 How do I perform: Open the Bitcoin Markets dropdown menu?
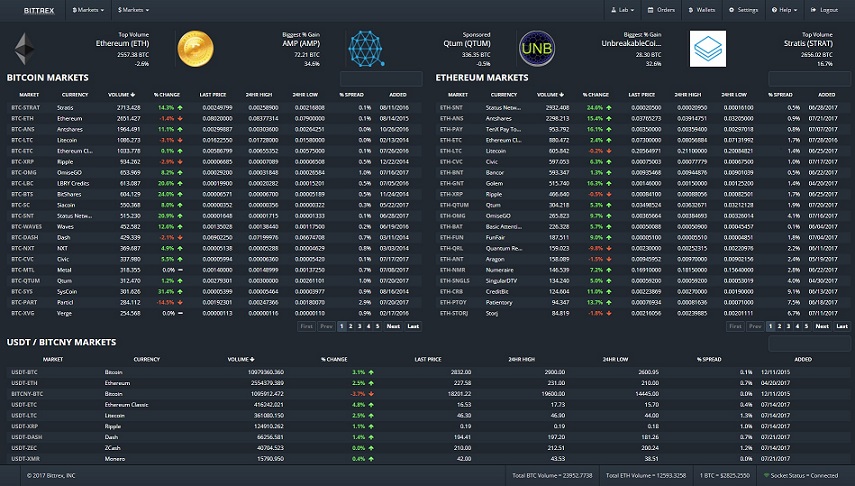click(x=88, y=10)
